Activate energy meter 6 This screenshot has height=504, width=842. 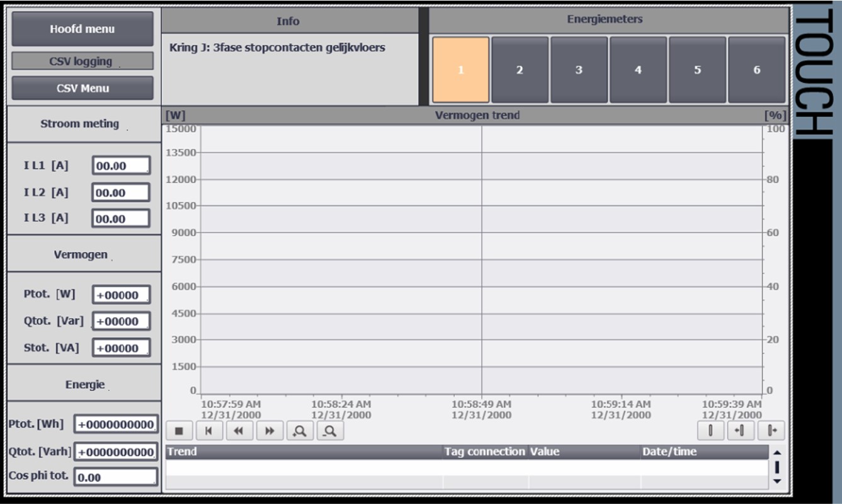755,68
